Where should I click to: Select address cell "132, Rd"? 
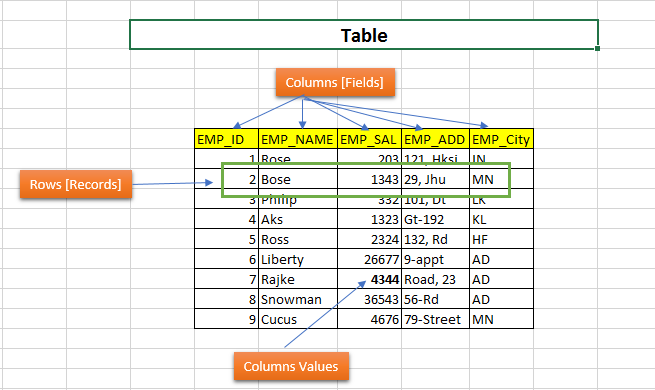[435, 239]
